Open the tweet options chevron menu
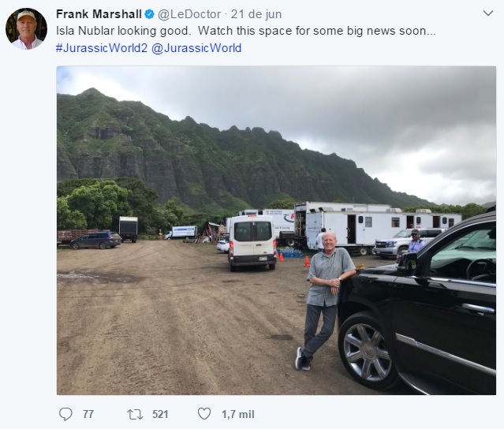504x429 pixels. coord(488,13)
